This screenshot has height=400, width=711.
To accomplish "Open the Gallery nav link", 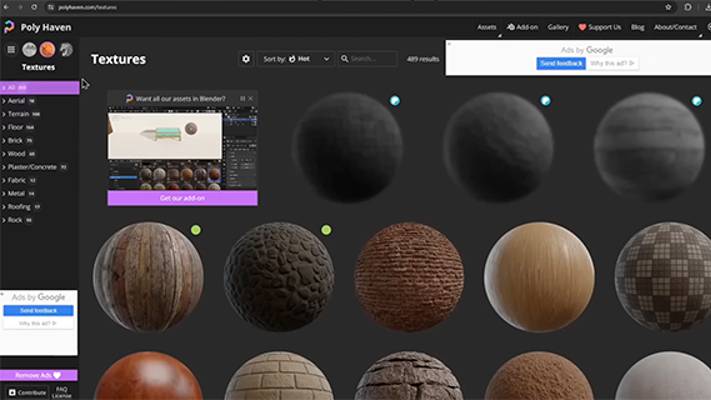I will click(x=558, y=27).
